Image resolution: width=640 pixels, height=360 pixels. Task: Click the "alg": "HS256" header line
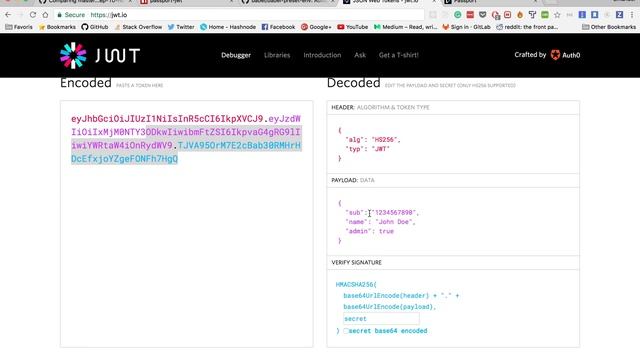tap(373, 140)
